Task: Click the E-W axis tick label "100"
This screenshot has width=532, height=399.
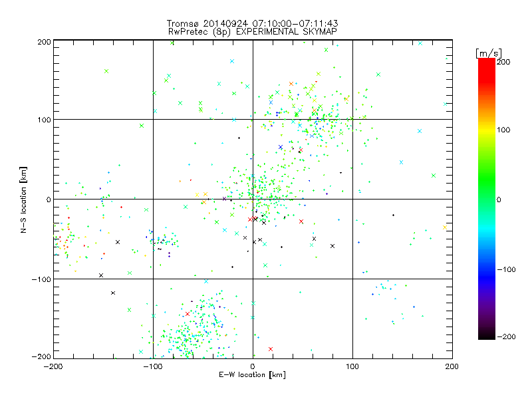Action: [352, 366]
